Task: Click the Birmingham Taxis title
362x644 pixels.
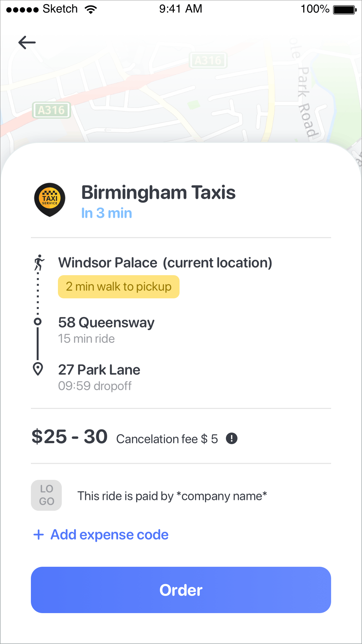Action: pos(158,192)
